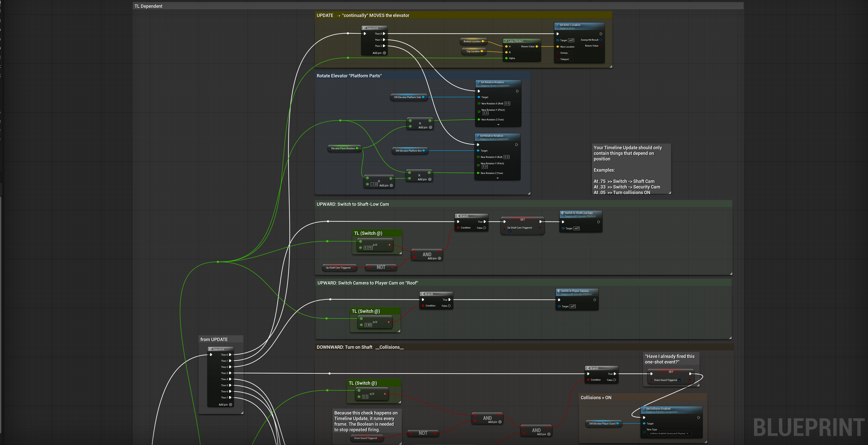The width and height of the screenshot is (868, 445).
Task: Expand the first Set Relative Rotation node's hidden pins
Action: [498, 125]
